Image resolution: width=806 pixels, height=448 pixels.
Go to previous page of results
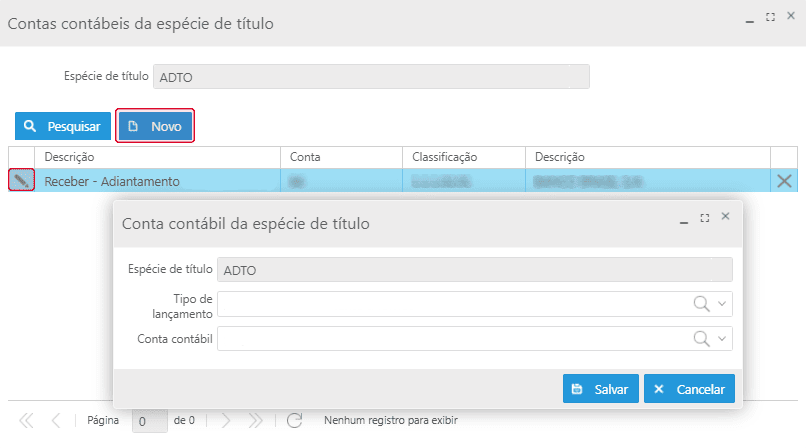click(56, 421)
